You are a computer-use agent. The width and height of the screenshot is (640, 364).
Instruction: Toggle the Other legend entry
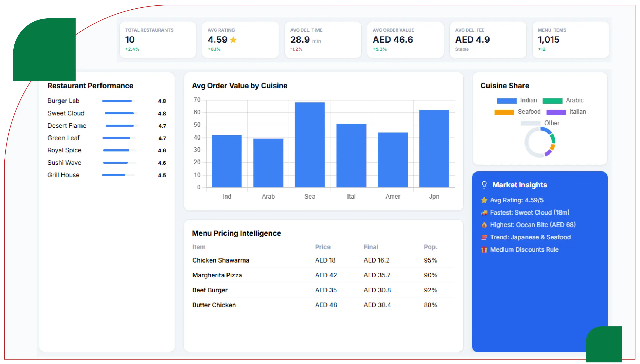540,123
